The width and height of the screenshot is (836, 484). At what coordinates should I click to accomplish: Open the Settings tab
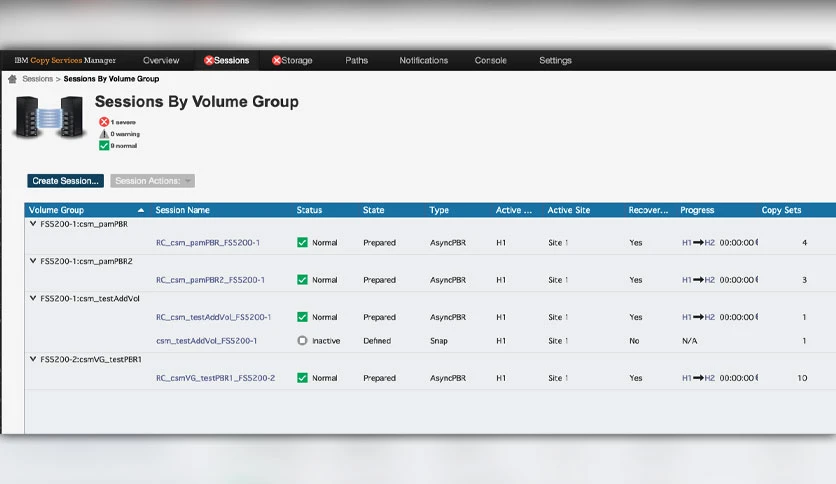coord(555,60)
